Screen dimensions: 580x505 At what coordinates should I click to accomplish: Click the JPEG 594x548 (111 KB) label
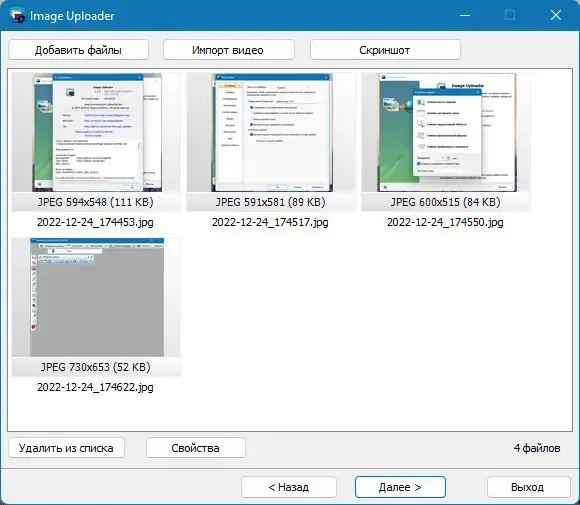coord(95,202)
